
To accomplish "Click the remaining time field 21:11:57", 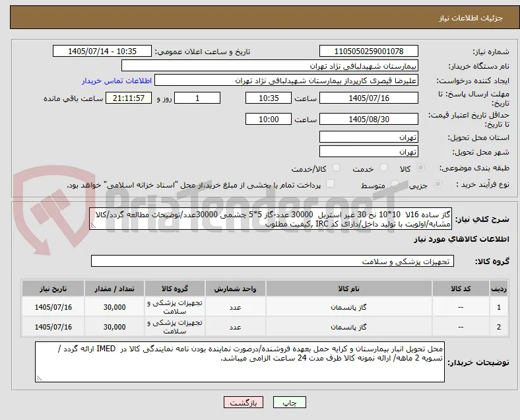I will (129, 98).
